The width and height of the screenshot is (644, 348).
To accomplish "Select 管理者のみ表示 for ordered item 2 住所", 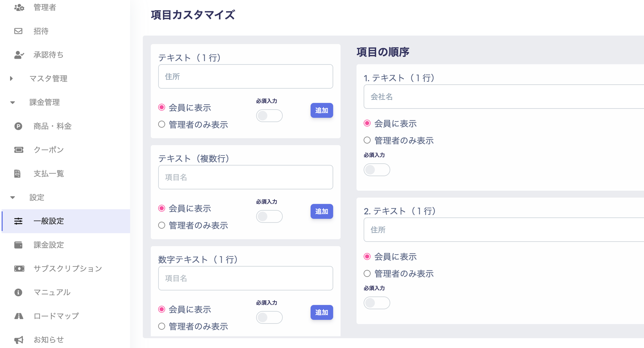I will tap(367, 274).
